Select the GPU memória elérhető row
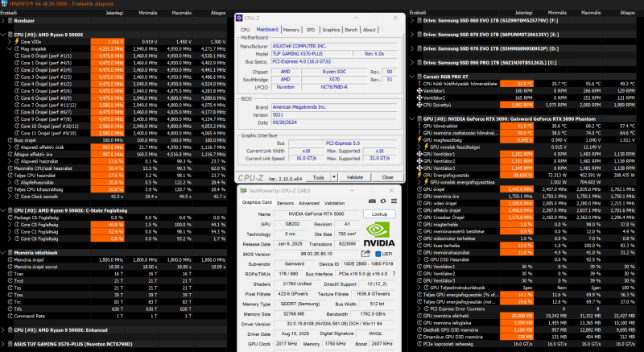Image resolution: width=644 pixels, height=352 pixels. click(x=526, y=316)
